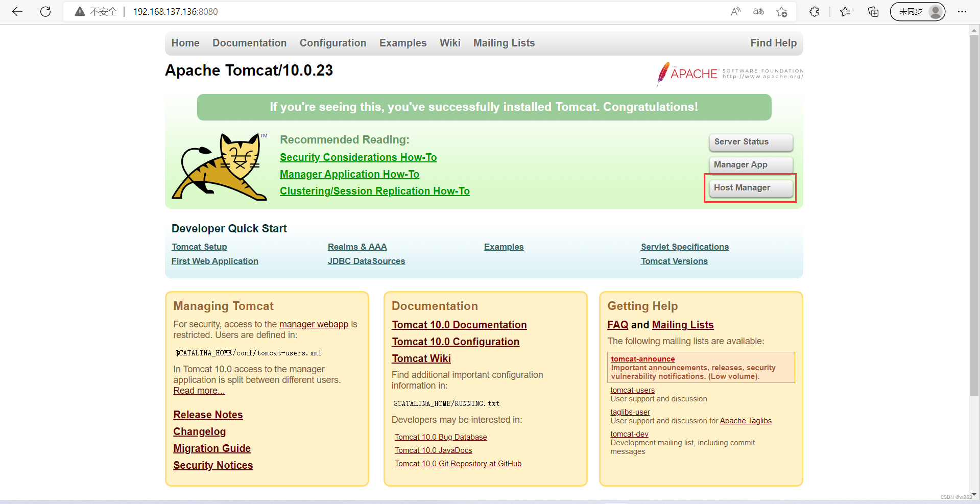The width and height of the screenshot is (980, 504).
Task: Open the Mailing Lists nav item
Action: click(x=504, y=43)
